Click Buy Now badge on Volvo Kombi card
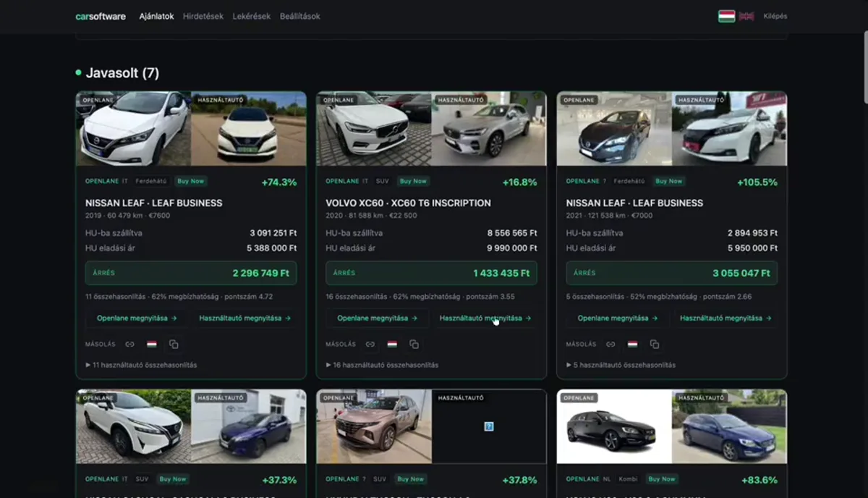The image size is (868, 498). coord(662,479)
